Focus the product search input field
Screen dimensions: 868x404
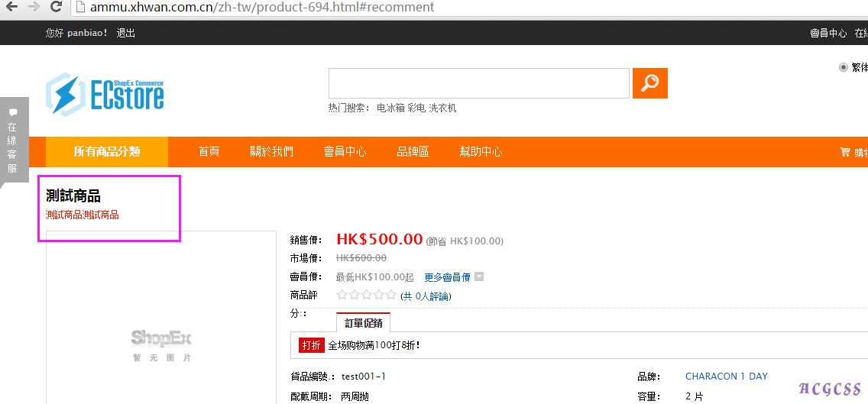479,83
